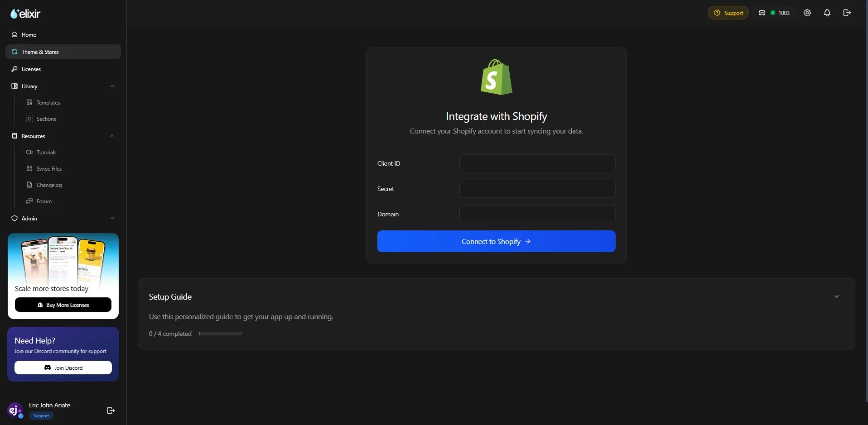Click the Sections icon
This screenshot has width=868, height=425.
[x=29, y=119]
